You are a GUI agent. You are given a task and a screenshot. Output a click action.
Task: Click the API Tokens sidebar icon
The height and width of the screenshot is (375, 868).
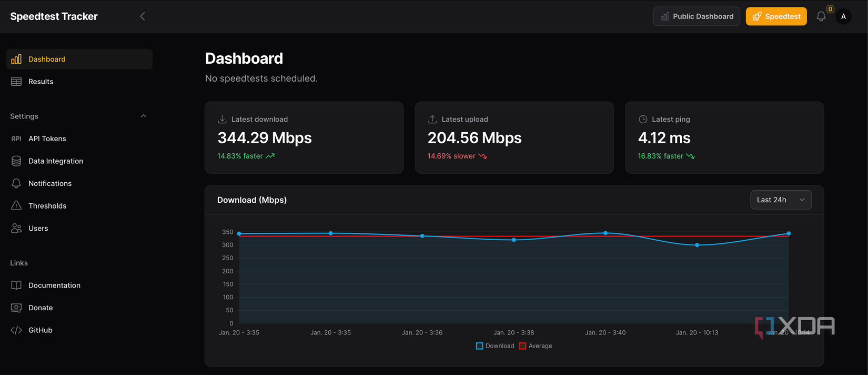16,139
